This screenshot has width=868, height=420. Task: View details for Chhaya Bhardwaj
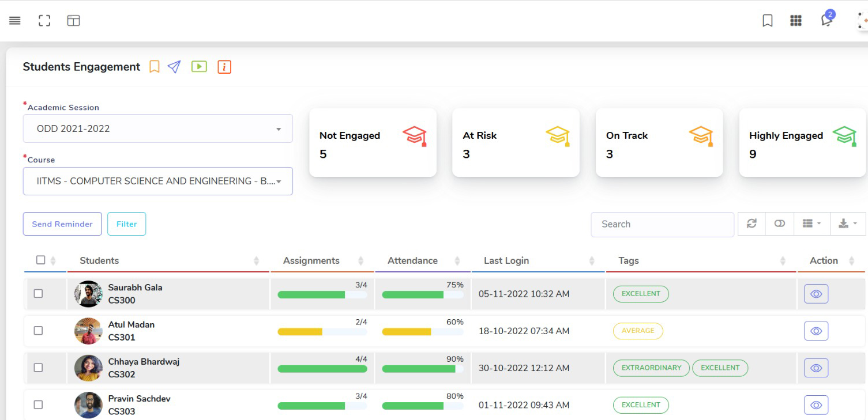[816, 368]
